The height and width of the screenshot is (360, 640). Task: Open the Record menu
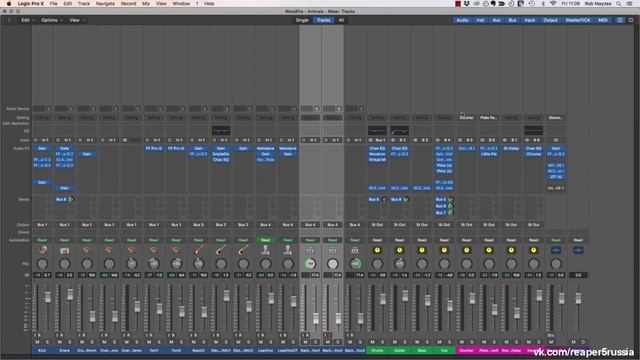tap(129, 4)
